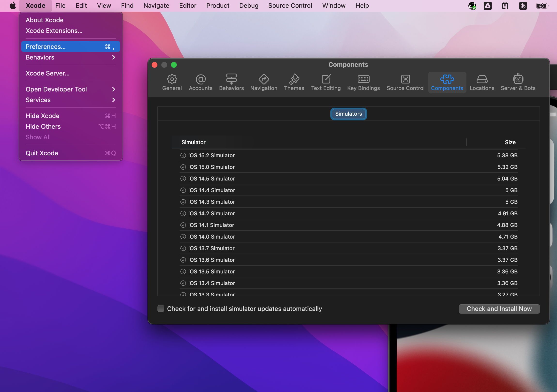
Task: Open Xcode Extensions… menu entry
Action: (x=71, y=30)
